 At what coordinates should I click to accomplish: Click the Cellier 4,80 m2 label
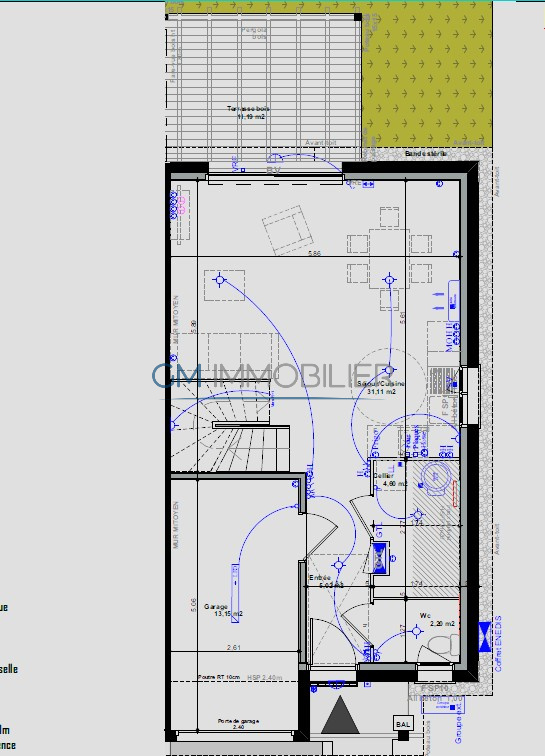point(390,479)
